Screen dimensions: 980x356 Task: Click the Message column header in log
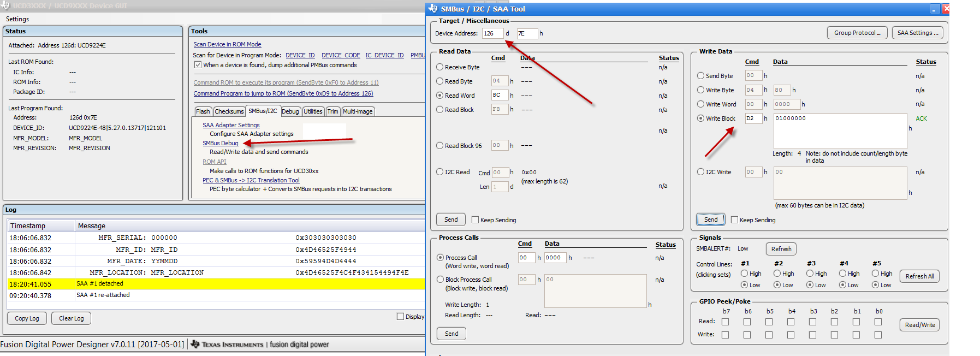pos(250,226)
